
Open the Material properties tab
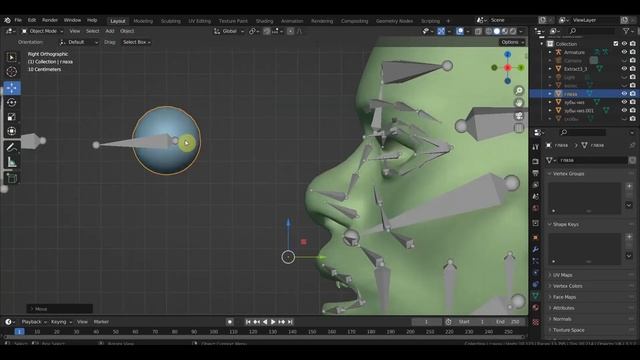pos(536,307)
